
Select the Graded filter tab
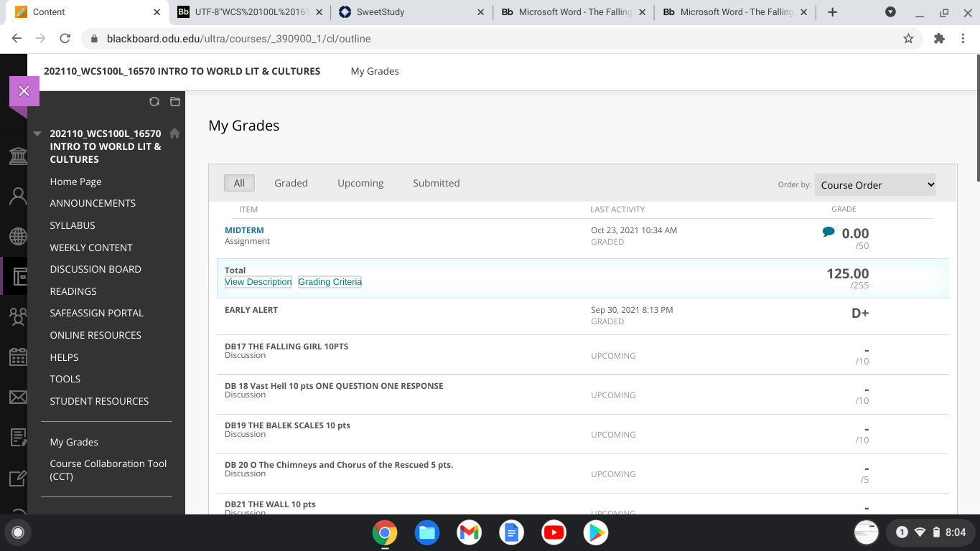pos(291,183)
